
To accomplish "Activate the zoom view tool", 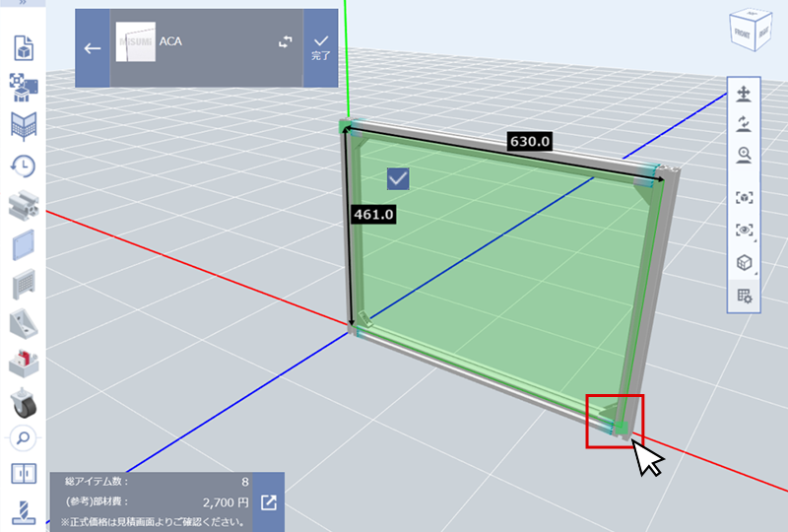I will (x=745, y=155).
